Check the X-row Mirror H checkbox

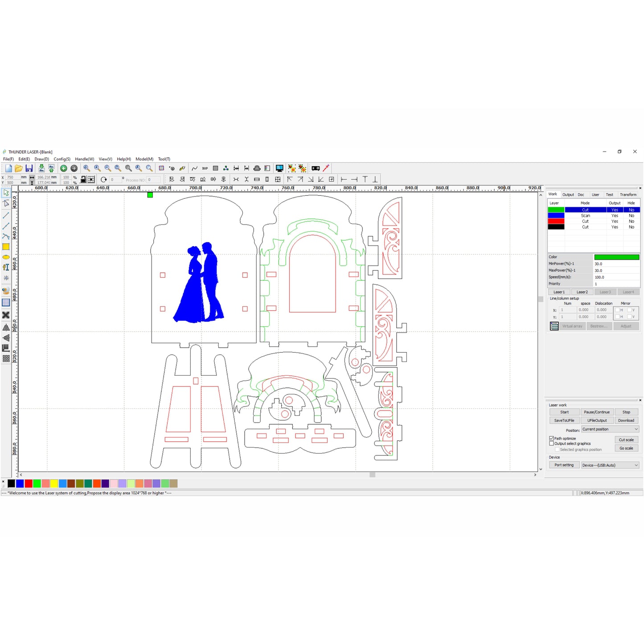tap(618, 310)
